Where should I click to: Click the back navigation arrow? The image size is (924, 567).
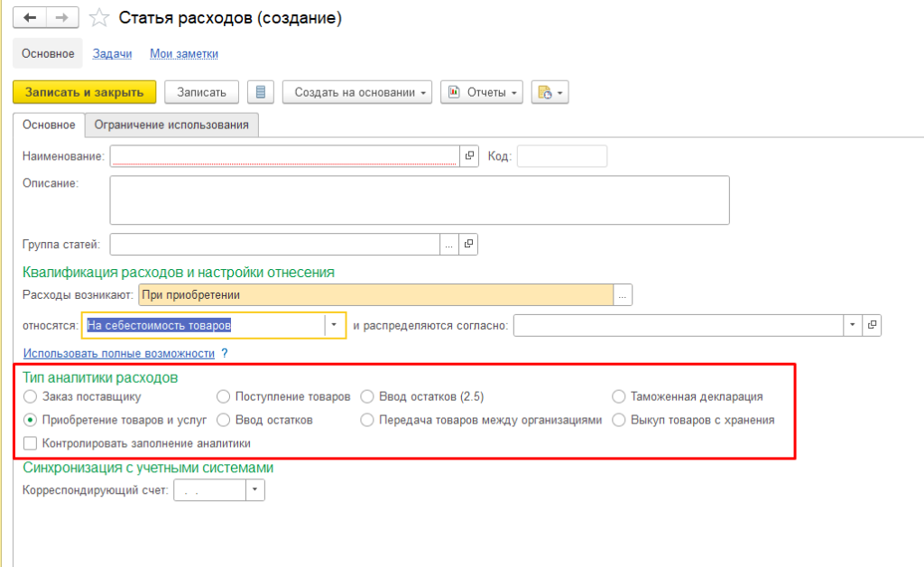29,18
